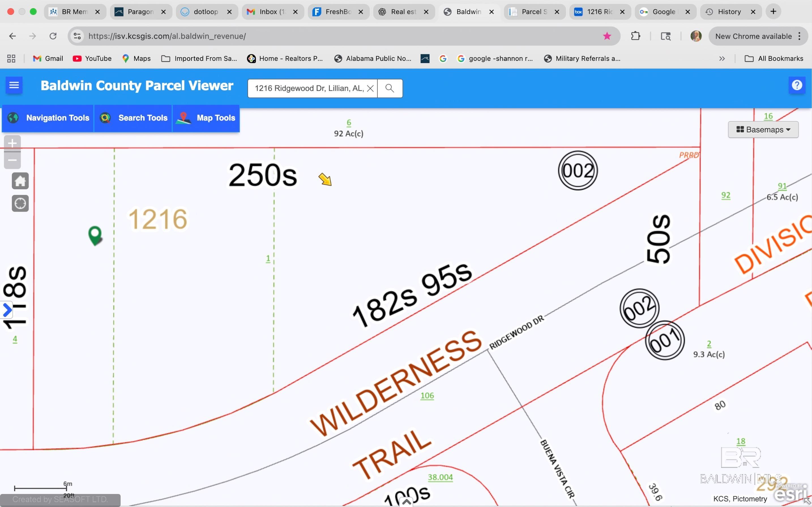Open Map Tools menu

(206, 118)
